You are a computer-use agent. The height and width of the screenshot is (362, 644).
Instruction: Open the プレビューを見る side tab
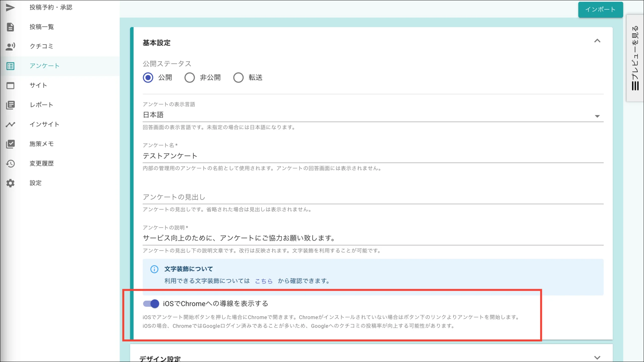(x=635, y=58)
